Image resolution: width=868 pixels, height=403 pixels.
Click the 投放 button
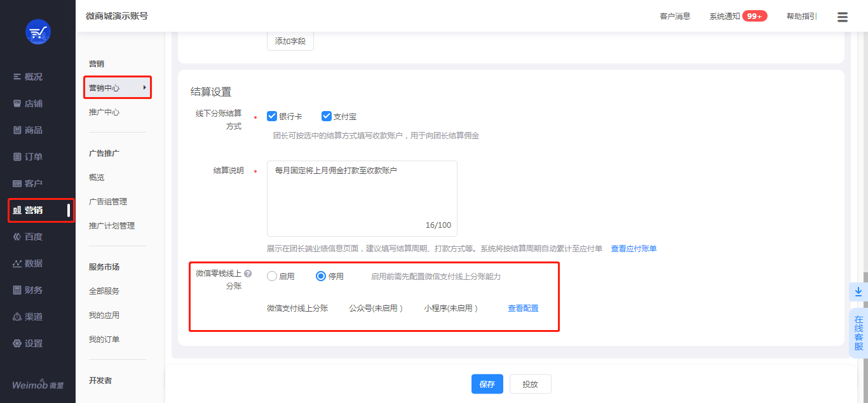pos(531,384)
